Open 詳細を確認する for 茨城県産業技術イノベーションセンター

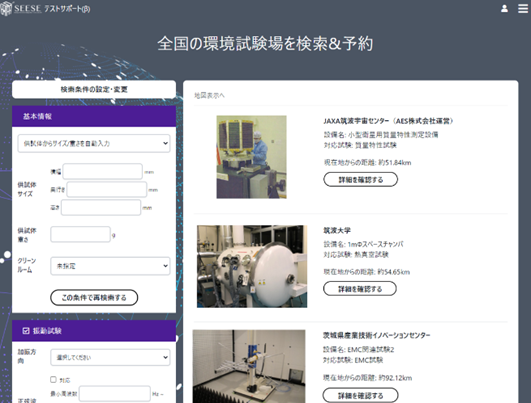coord(360,395)
